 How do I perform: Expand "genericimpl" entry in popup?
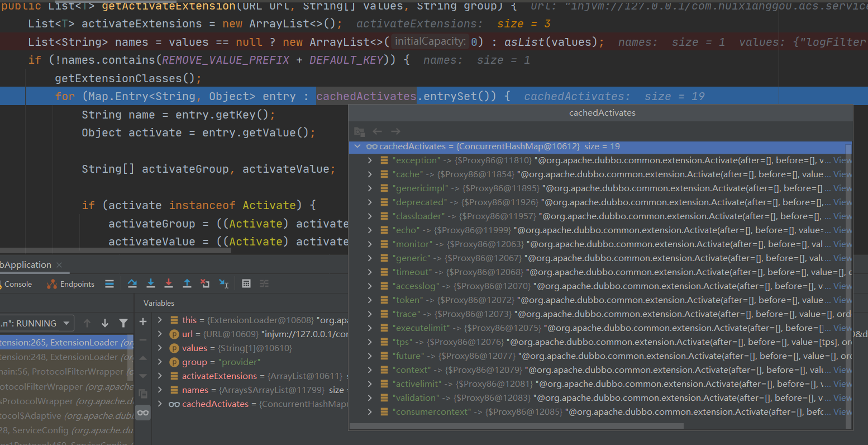pos(370,188)
